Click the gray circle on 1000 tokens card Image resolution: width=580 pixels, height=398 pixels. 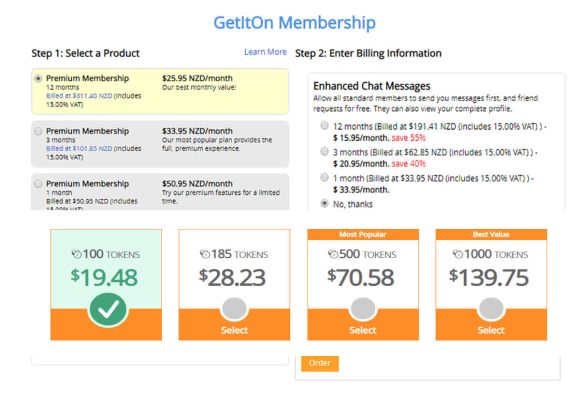pos(491,309)
